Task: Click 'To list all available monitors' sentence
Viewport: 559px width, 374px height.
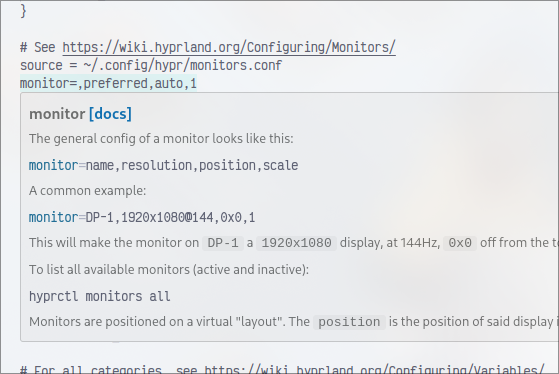Action: (169, 270)
